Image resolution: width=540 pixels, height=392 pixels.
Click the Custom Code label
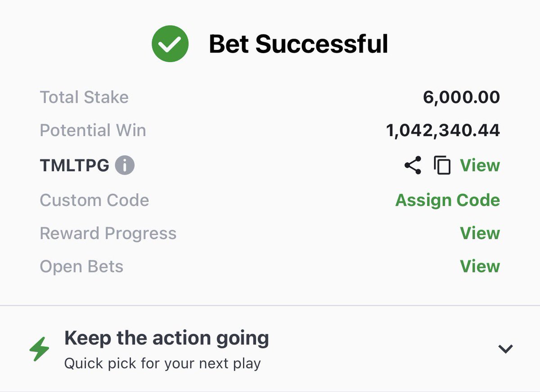pyautogui.click(x=94, y=200)
